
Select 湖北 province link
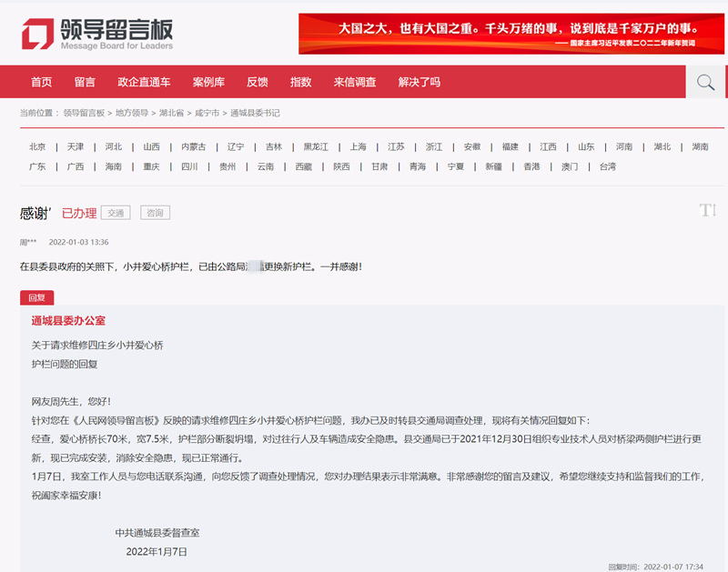pos(662,146)
